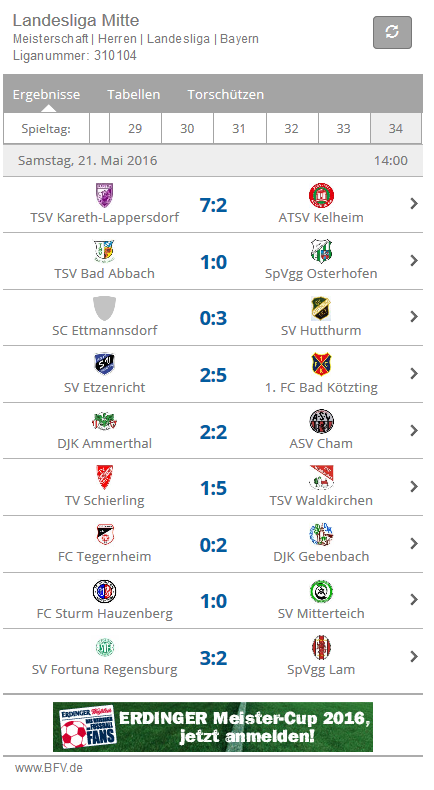Open the ERDINGER Meister-Cup 2016 banner
This screenshot has height=790, width=434.
click(213, 727)
